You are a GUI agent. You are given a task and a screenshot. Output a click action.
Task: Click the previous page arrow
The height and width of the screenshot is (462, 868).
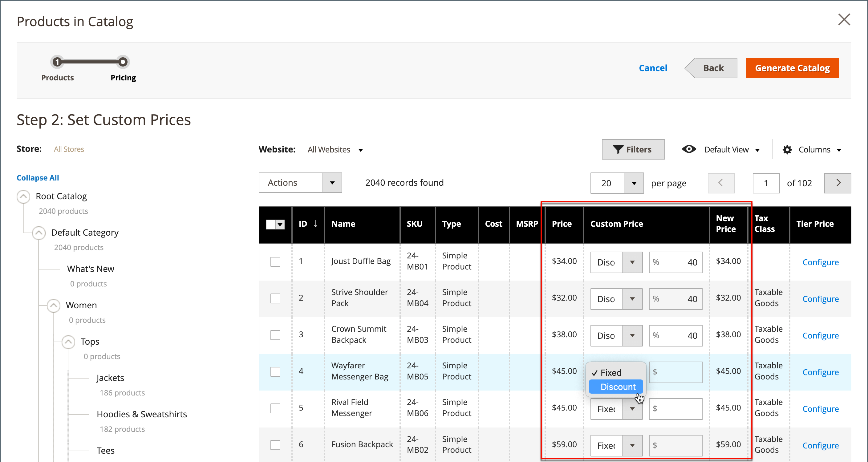721,183
